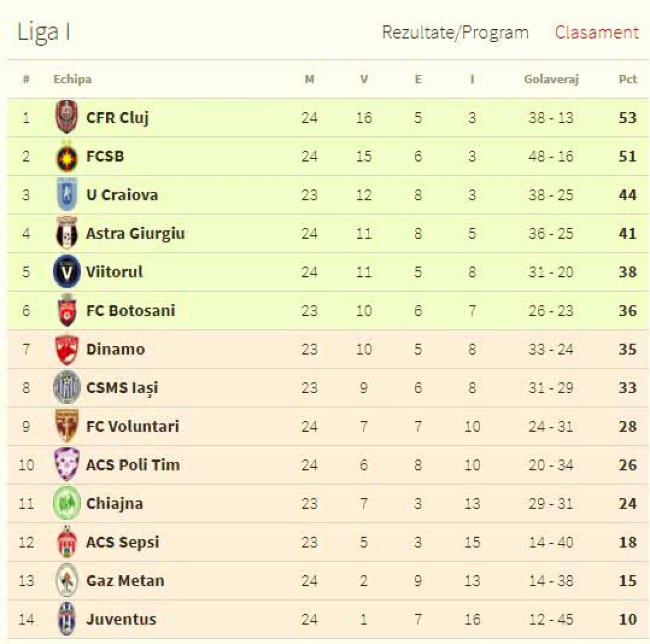Click the Dinamo red crest
The width and height of the screenshot is (650, 644).
coord(67,349)
